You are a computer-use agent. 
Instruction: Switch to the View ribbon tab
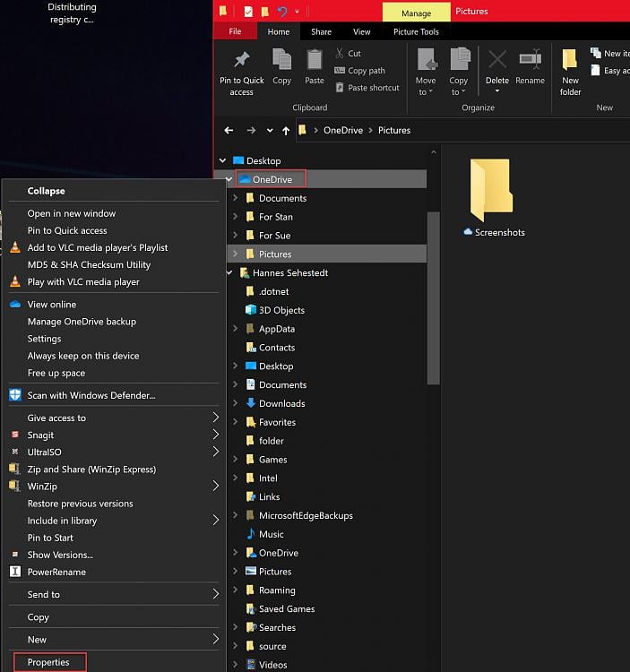[x=361, y=31]
